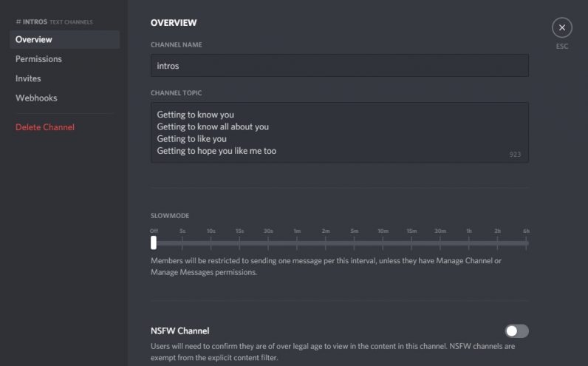Image resolution: width=588 pixels, height=366 pixels.
Task: Set slowmode to 5m on slider
Action: point(355,243)
